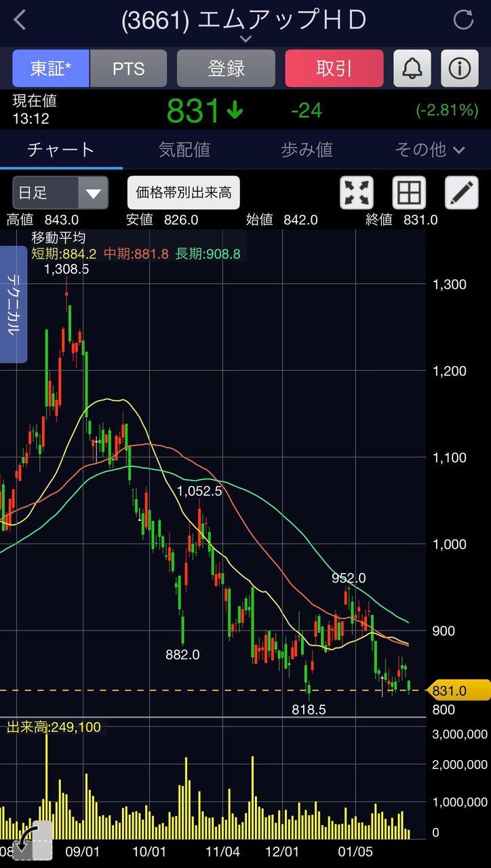Open the テクニカル side panel handle
Screen dimensions: 491x868
[13, 304]
